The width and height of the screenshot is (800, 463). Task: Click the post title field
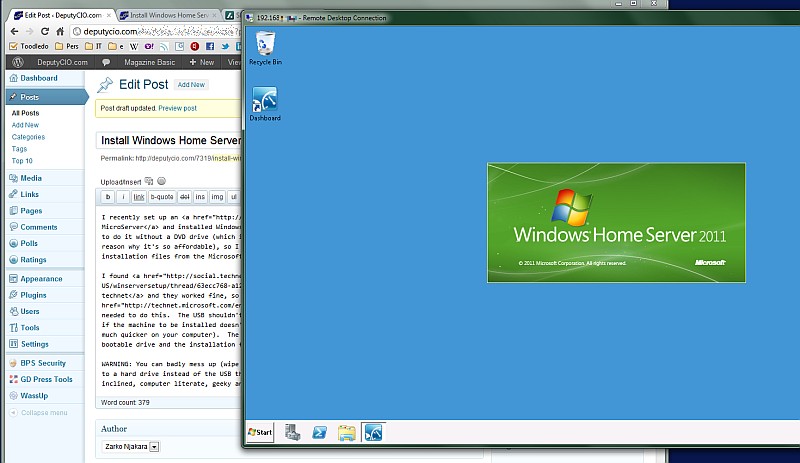169,140
